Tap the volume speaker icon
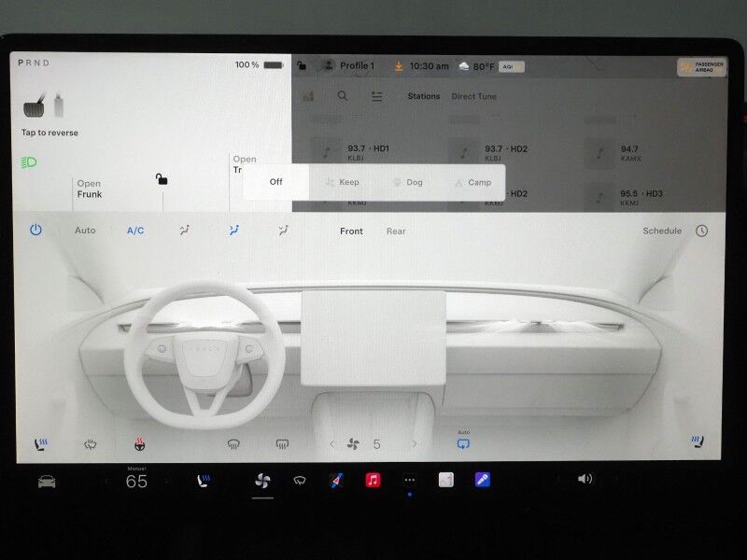 pos(585,479)
